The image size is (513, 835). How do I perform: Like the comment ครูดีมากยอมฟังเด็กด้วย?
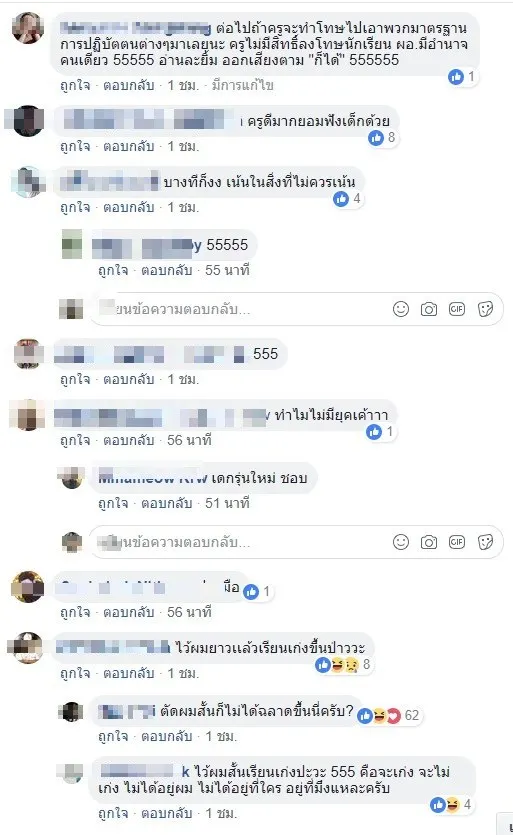[x=75, y=146]
